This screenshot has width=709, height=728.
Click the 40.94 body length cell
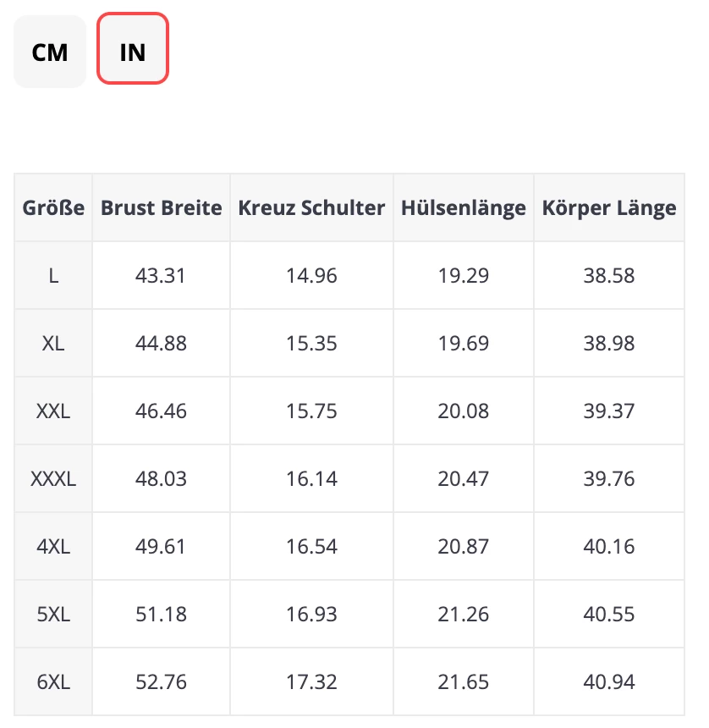609,682
